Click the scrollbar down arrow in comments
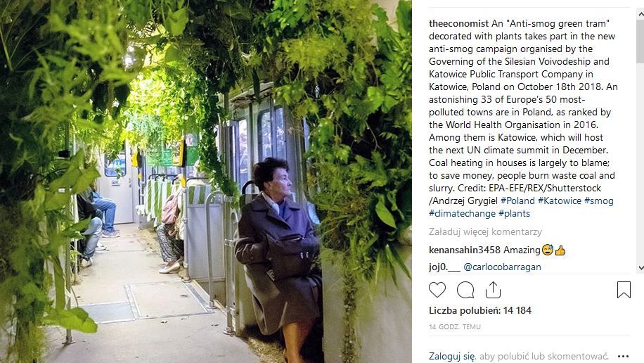Image resolution: width=644 pixels, height=363 pixels. pos(640,268)
